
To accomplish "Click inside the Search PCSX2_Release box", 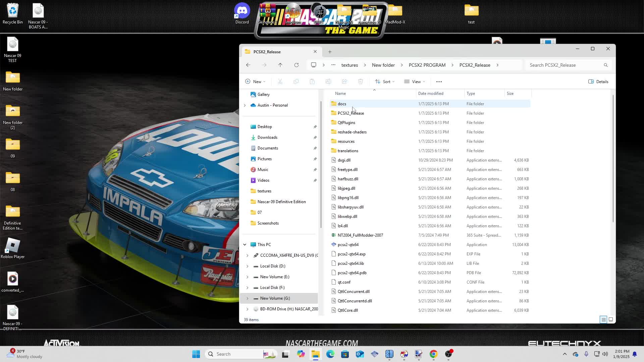I will [x=567, y=65].
